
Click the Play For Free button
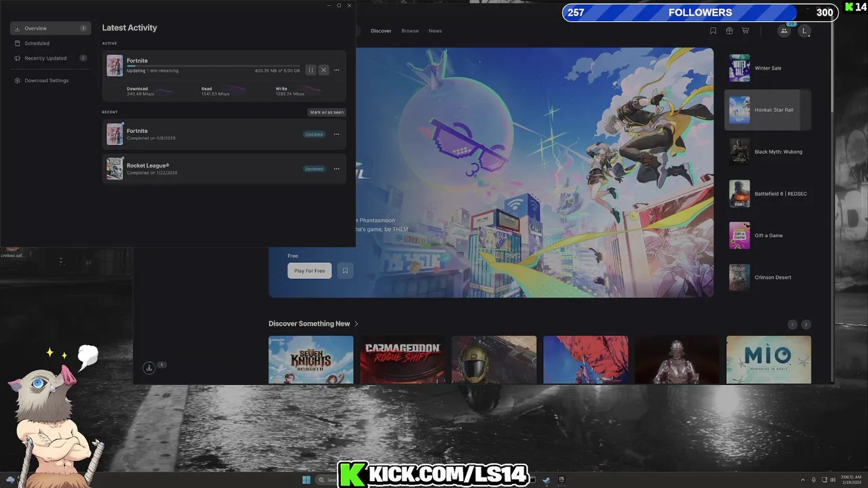pos(309,270)
